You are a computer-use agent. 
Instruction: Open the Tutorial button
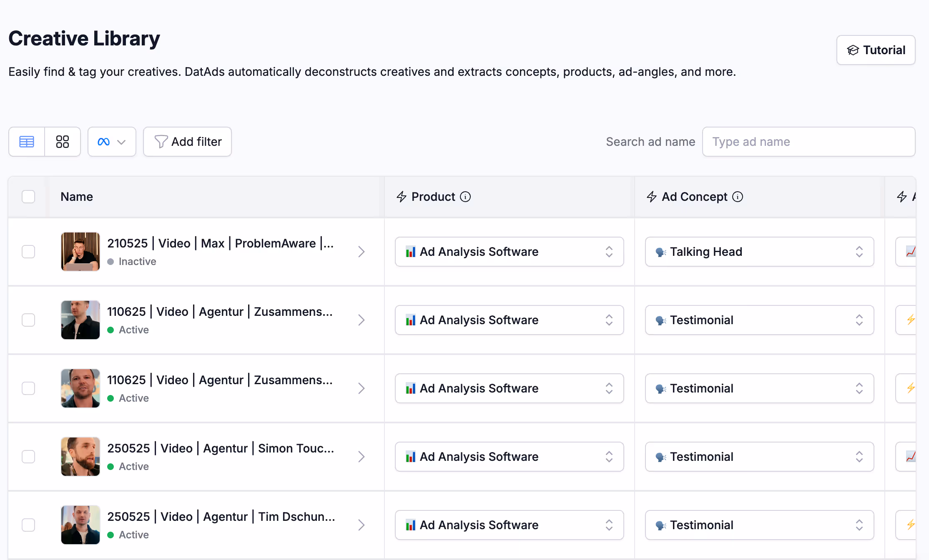(x=876, y=50)
